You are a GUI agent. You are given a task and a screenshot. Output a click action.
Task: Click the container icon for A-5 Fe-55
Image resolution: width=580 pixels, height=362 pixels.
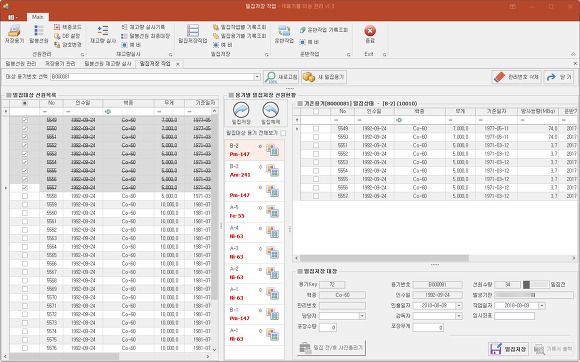273,212
